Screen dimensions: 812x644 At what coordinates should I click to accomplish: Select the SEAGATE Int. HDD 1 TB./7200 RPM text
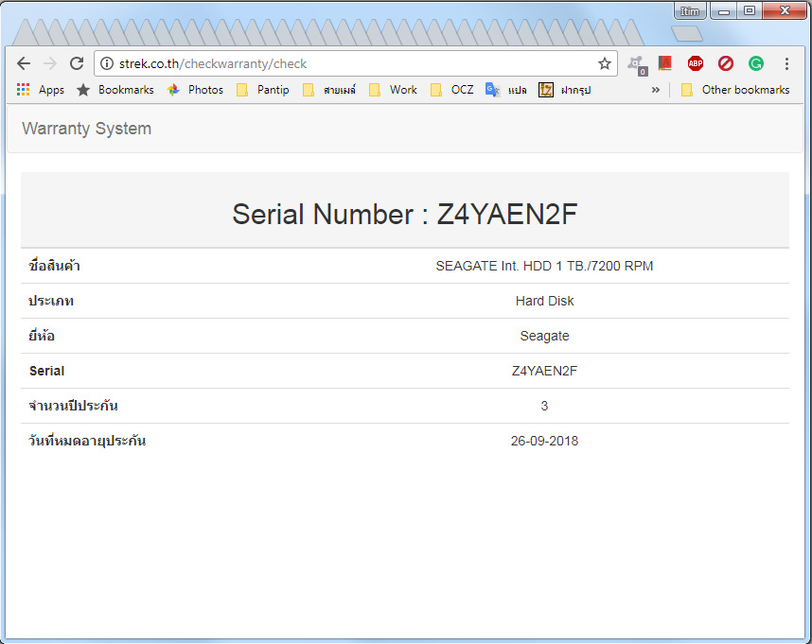tap(544, 266)
